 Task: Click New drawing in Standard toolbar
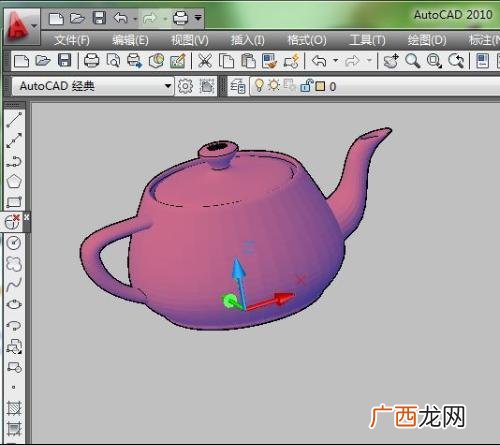tap(22, 61)
